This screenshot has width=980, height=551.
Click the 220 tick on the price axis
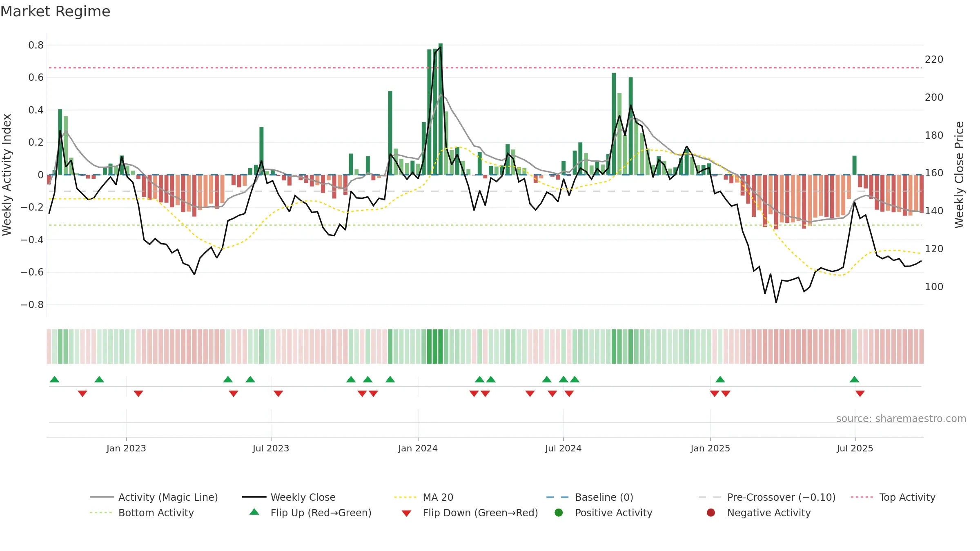pyautogui.click(x=934, y=60)
